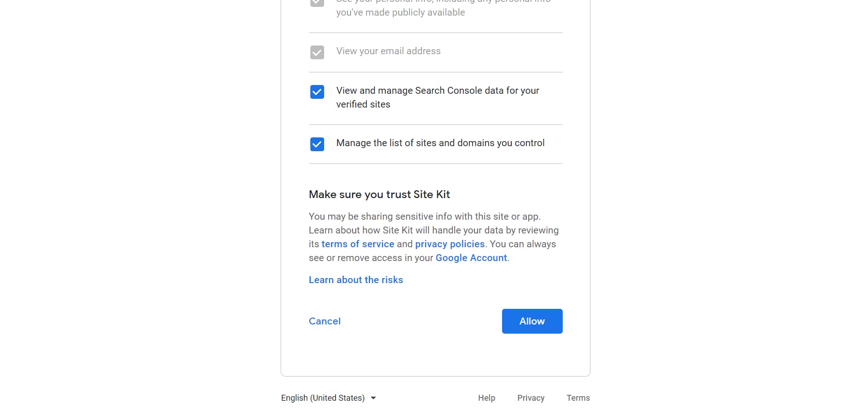The height and width of the screenshot is (415, 868).
Task: Click Terms in the footer
Action: point(578,398)
